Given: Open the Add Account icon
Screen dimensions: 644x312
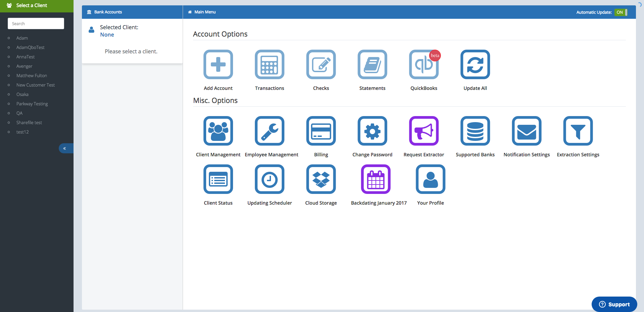Looking at the screenshot, I should [x=218, y=64].
